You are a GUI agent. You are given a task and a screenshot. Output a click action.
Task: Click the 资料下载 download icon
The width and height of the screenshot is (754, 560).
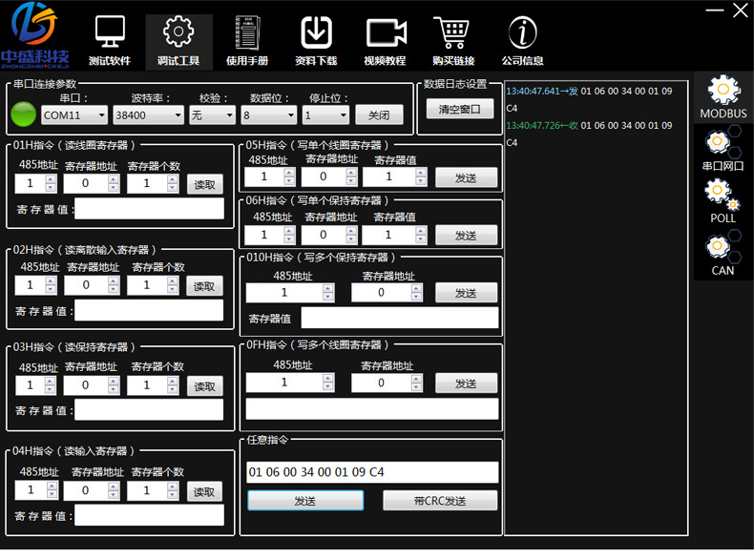(x=316, y=33)
